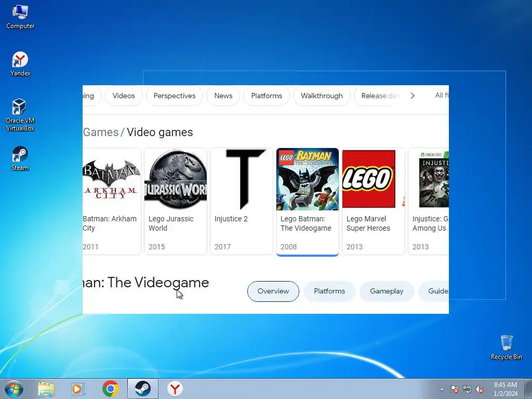
Task: Select the Platforms pill below carousel
Action: 329,291
